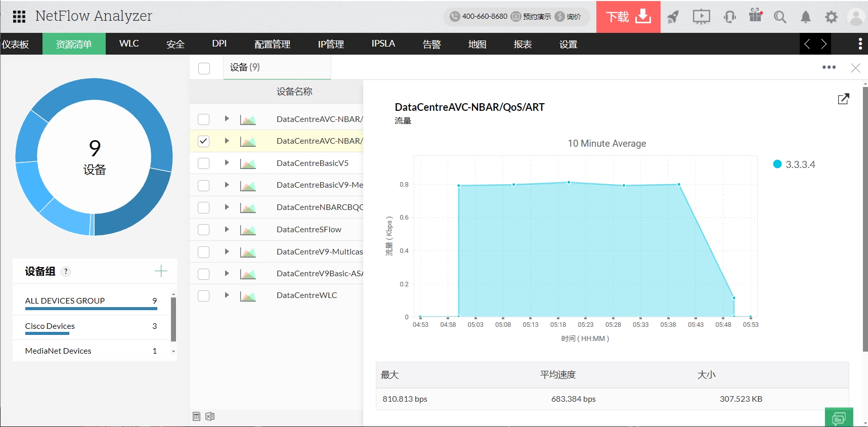
Task: Expand the DataCentreSFlow device row
Action: click(x=227, y=229)
